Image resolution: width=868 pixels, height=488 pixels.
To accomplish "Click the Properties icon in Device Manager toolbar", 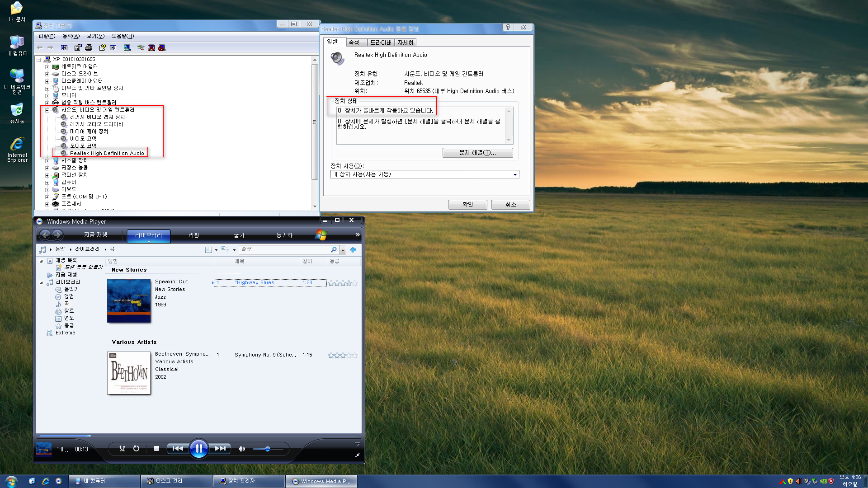I will pos(78,47).
